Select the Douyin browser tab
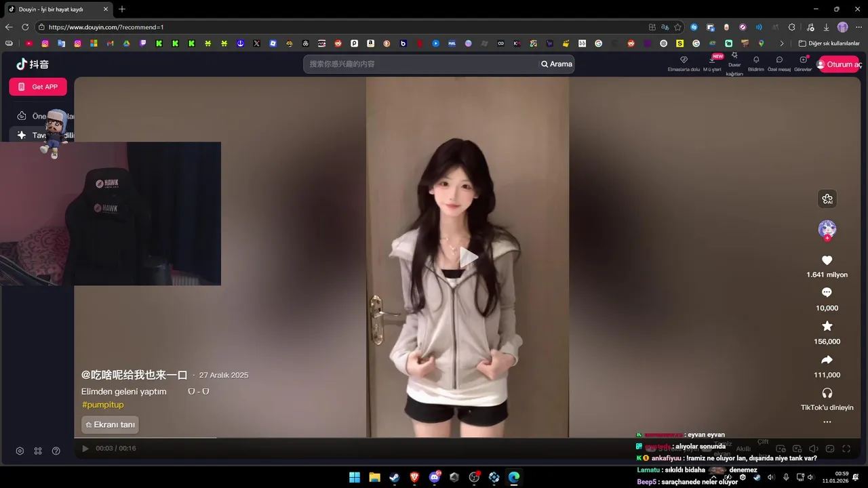This screenshot has height=488, width=868. click(58, 9)
